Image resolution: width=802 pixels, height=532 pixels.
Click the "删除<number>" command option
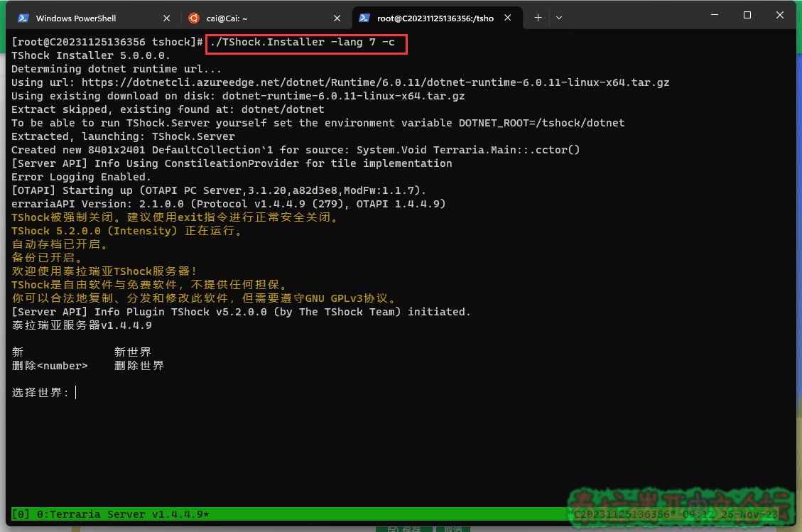(50, 366)
